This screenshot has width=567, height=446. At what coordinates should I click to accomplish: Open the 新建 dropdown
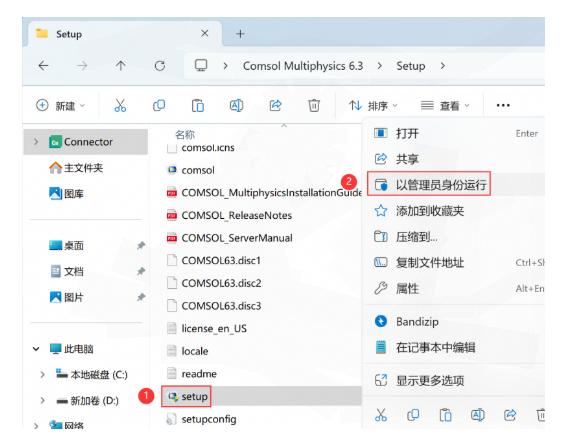click(61, 106)
